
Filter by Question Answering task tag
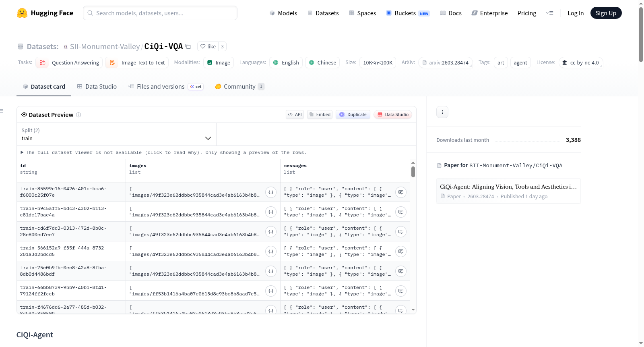(69, 62)
